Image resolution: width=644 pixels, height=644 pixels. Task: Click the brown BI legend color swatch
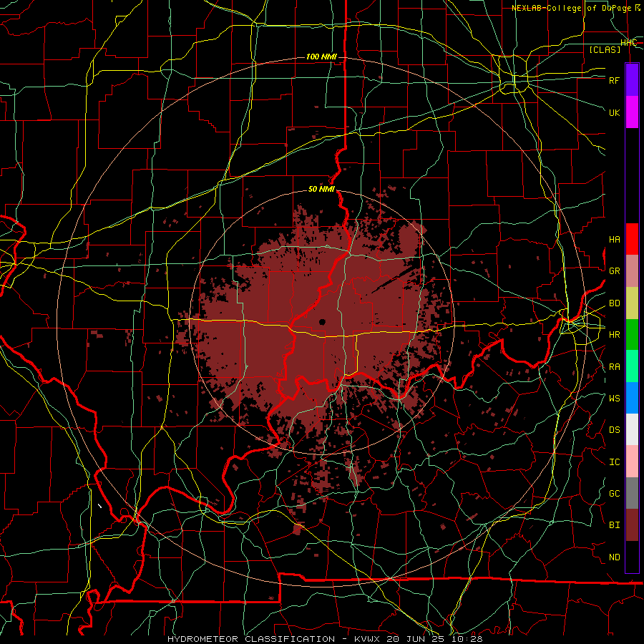coord(632,525)
